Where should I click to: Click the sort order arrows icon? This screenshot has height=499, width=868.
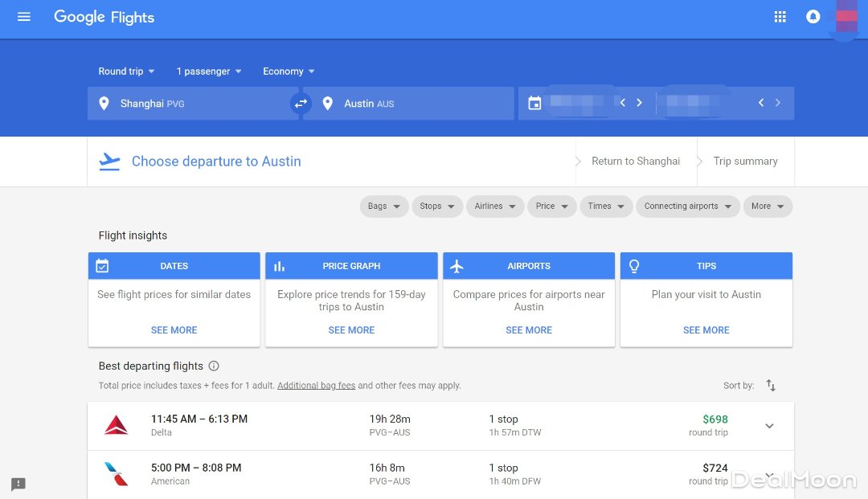(771, 386)
